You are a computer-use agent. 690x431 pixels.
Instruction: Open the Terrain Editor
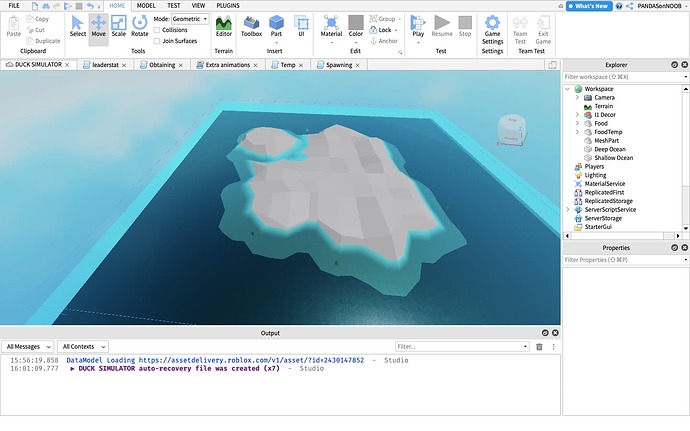224,26
